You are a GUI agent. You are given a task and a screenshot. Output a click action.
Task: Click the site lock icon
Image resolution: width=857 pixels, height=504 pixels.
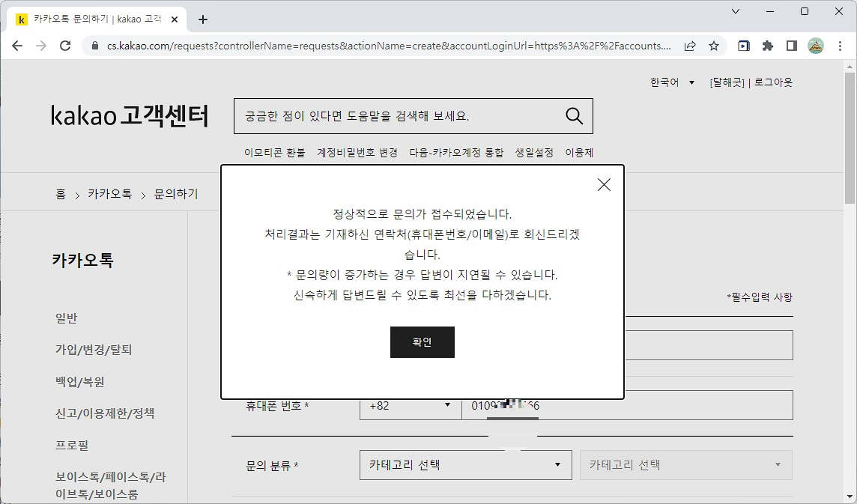(95, 46)
